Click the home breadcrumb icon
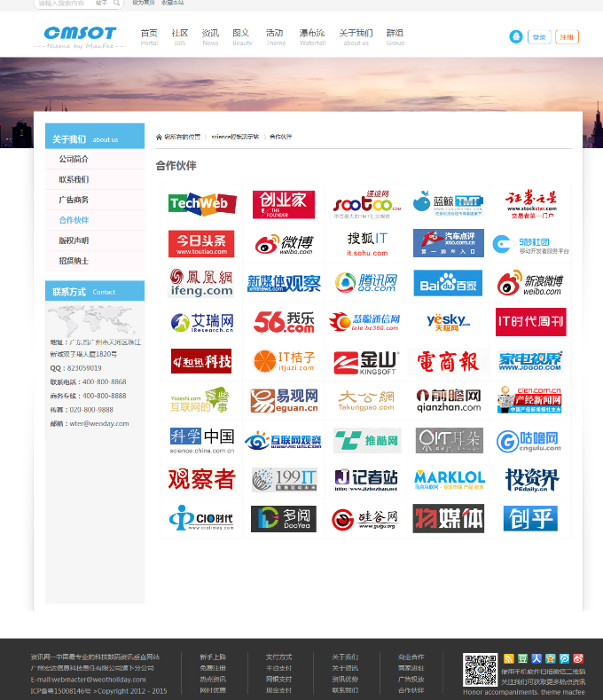The image size is (603, 700). click(159, 137)
